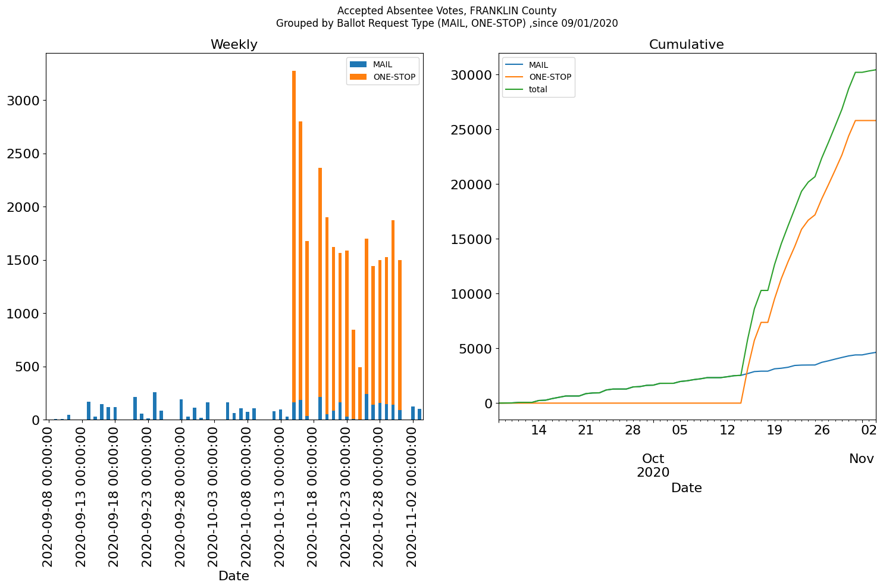Click the '2020-09-18 00:00:00' x-axis label
The width and height of the screenshot is (883, 588).
[x=114, y=496]
